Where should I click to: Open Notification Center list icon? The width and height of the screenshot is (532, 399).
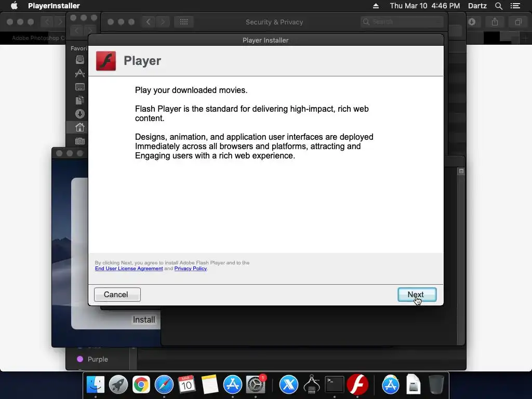pos(515,6)
